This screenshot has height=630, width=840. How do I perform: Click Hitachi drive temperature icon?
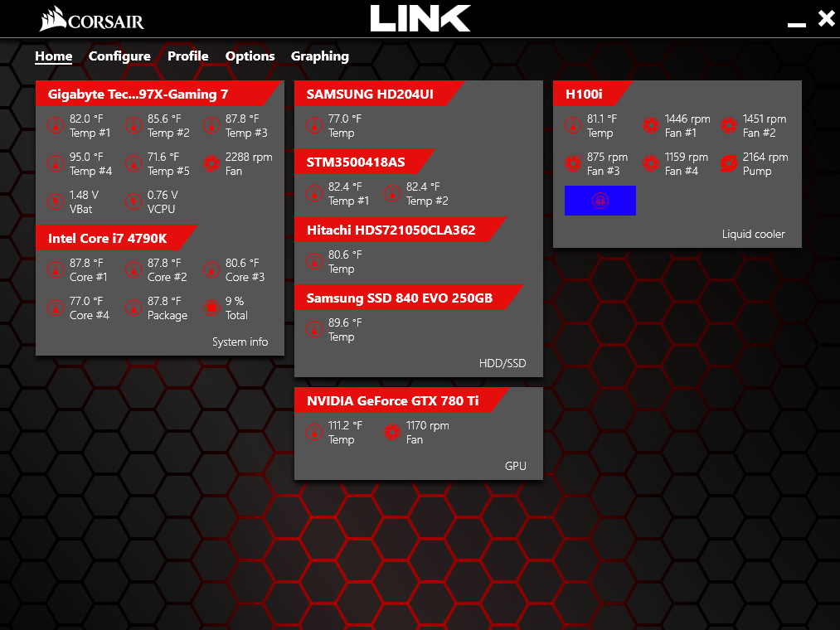click(x=314, y=261)
